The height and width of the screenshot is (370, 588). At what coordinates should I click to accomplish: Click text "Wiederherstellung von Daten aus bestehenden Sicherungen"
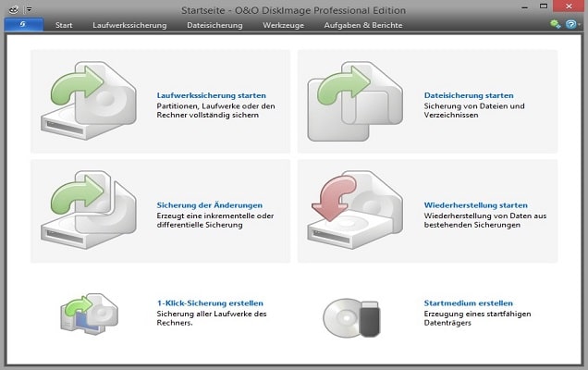point(484,220)
